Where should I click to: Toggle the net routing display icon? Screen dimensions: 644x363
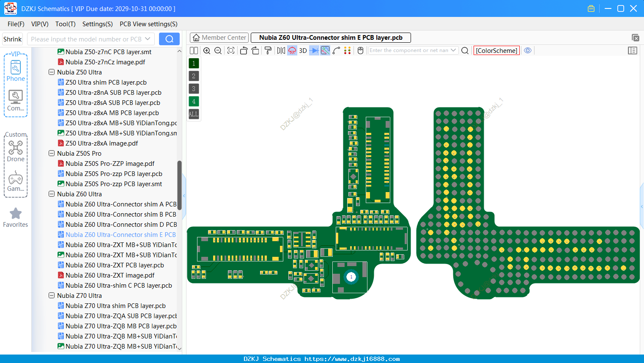(x=325, y=50)
